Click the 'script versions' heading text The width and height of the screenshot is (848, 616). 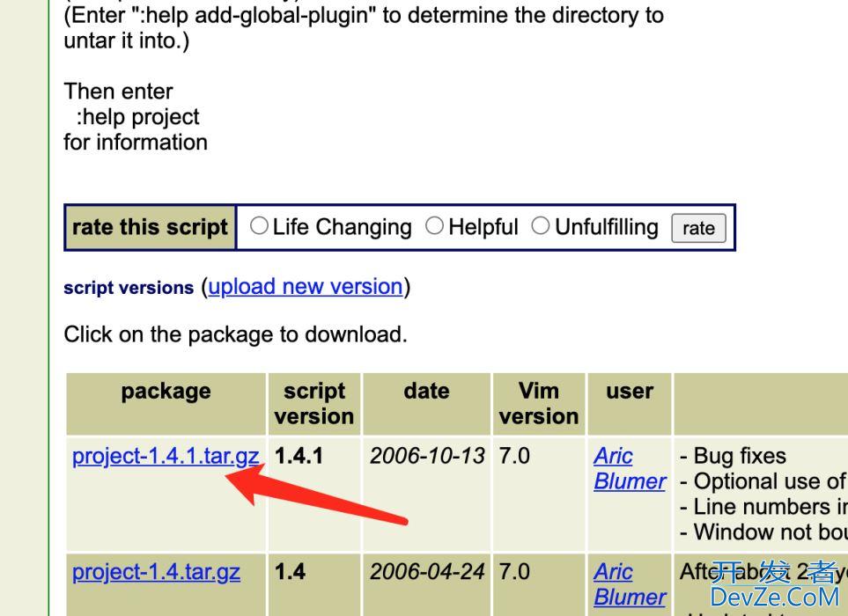pyautogui.click(x=129, y=288)
